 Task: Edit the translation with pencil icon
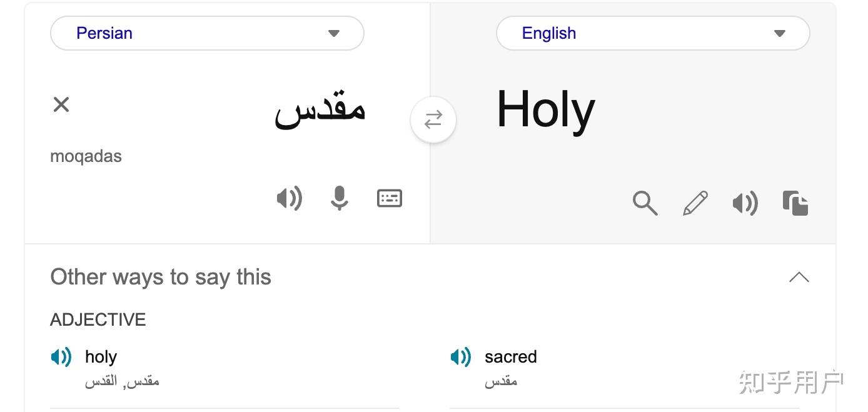[x=695, y=203]
